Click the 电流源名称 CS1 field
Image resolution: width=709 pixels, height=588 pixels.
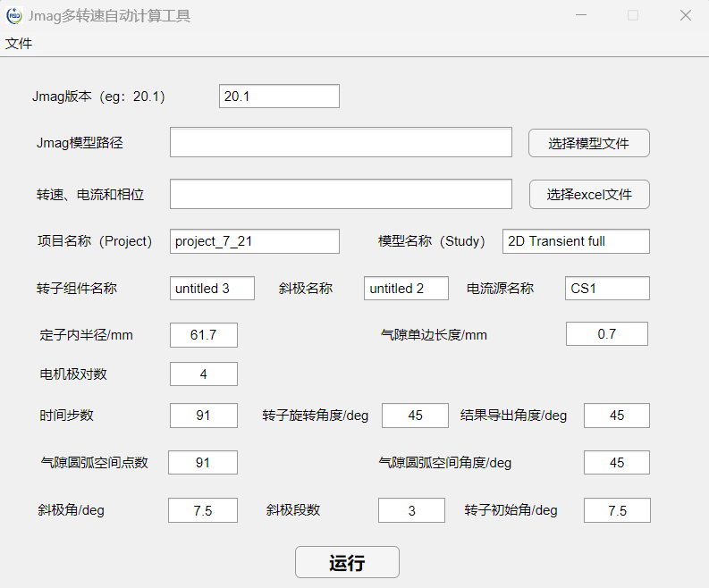pos(607,289)
